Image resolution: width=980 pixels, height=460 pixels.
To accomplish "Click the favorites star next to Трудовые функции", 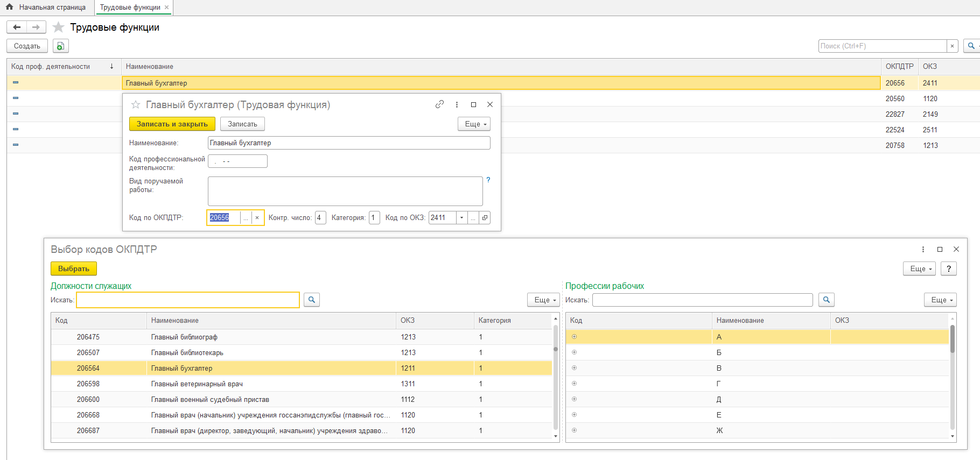I will click(59, 27).
